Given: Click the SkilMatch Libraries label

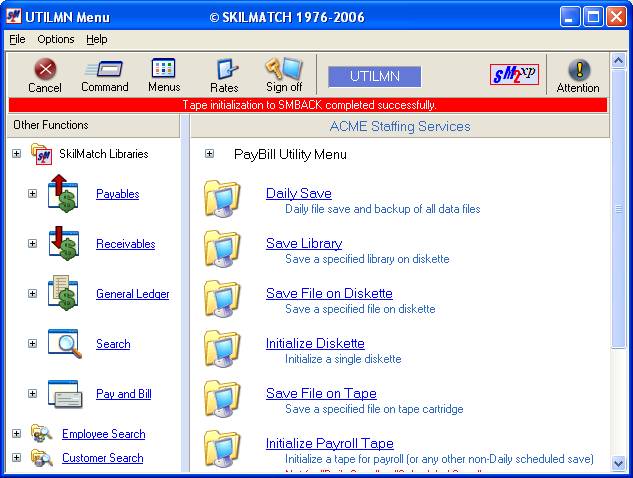Looking at the screenshot, I should pos(104,154).
